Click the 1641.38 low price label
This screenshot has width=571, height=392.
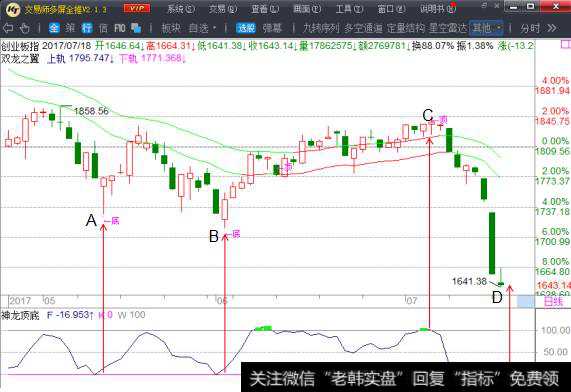469,281
